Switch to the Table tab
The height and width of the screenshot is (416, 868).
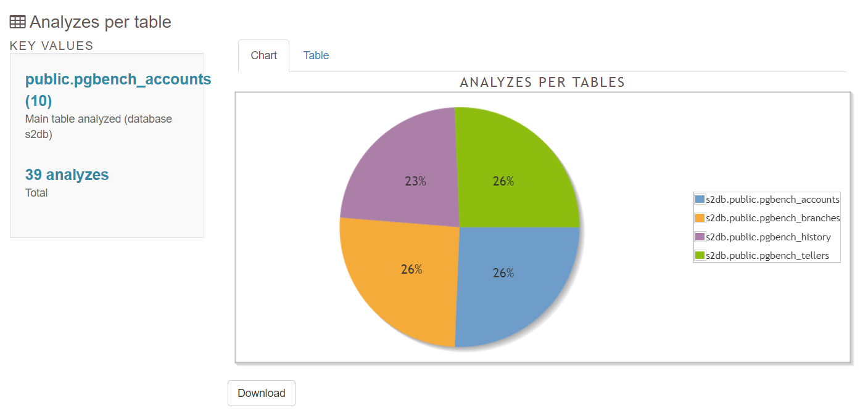point(316,55)
